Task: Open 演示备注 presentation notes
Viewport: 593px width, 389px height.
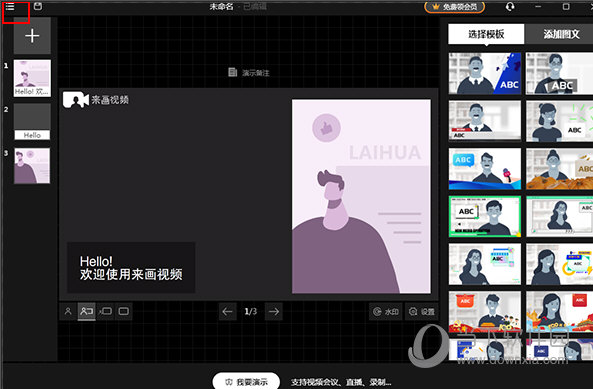Action: tap(249, 72)
